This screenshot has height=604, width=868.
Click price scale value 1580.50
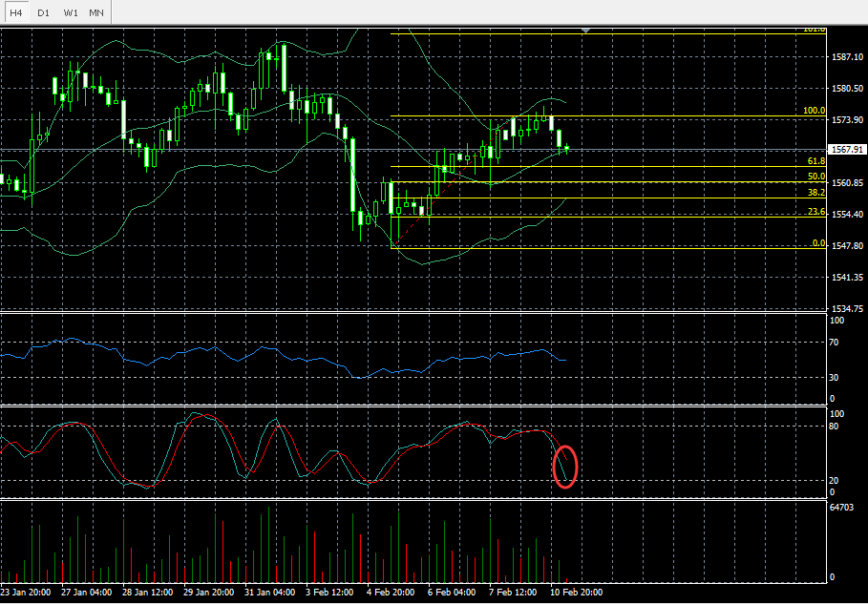pyautogui.click(x=847, y=89)
